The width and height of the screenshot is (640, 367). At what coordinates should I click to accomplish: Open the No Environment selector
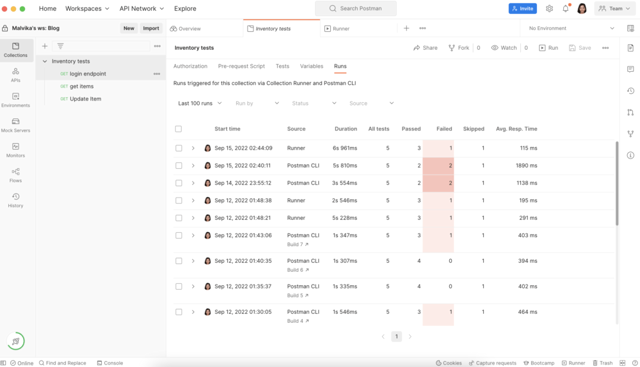coord(571,28)
